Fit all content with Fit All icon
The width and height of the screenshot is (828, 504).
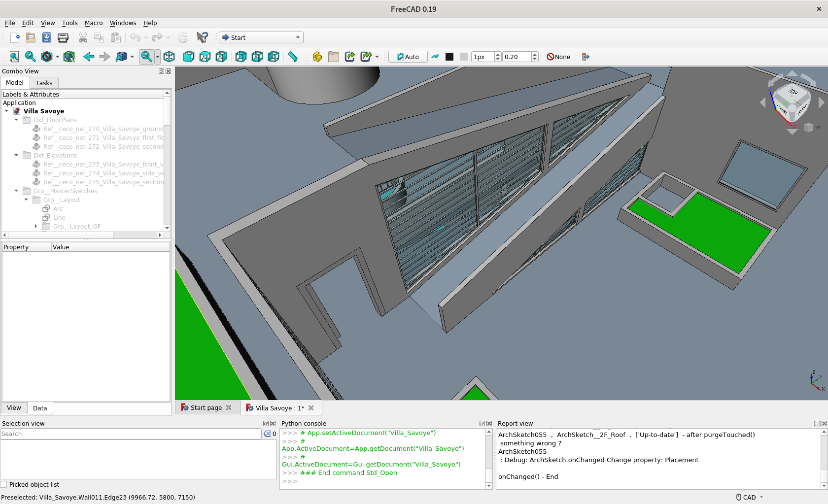tap(14, 57)
